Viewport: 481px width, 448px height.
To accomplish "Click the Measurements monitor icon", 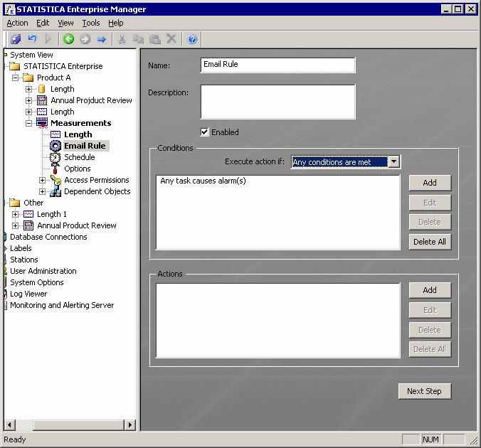I will pyautogui.click(x=42, y=122).
